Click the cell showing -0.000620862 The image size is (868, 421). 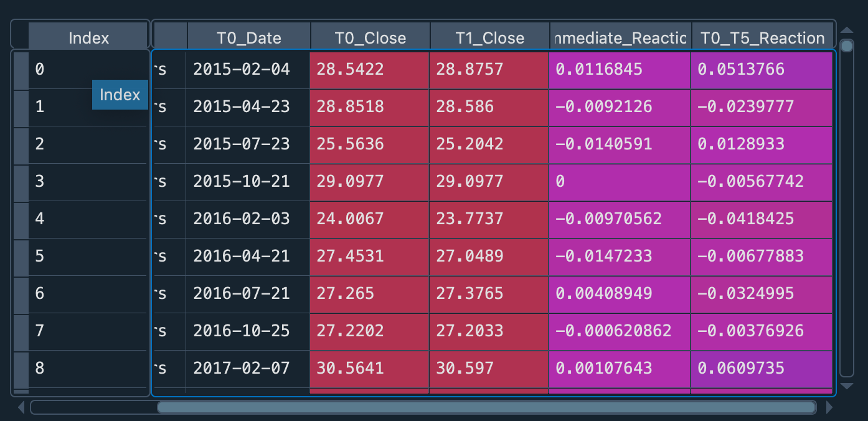coord(620,331)
